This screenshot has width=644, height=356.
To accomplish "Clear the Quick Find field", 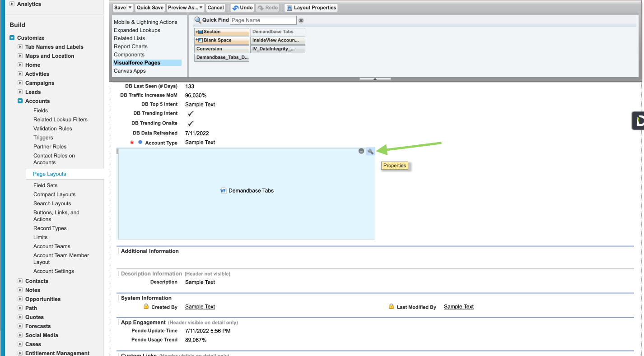I will 301,20.
